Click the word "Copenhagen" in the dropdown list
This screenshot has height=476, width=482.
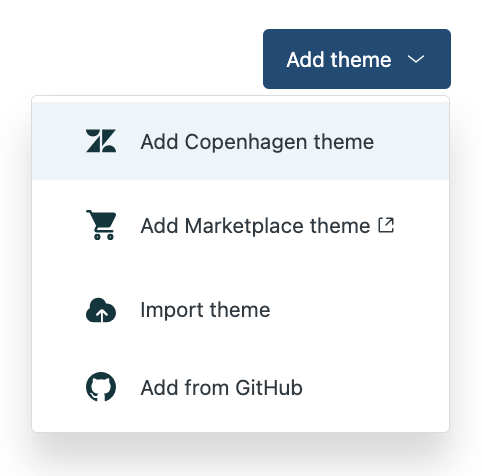[246, 143]
